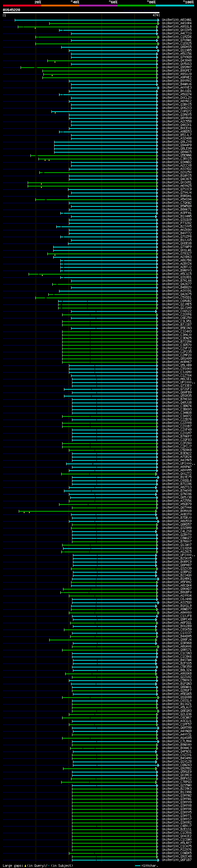Click the yellow triangle in the Large gaps legend

point(25,865)
